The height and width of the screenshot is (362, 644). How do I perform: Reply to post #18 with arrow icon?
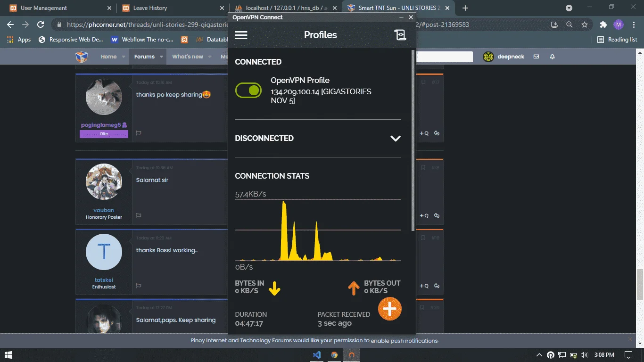click(x=437, y=216)
